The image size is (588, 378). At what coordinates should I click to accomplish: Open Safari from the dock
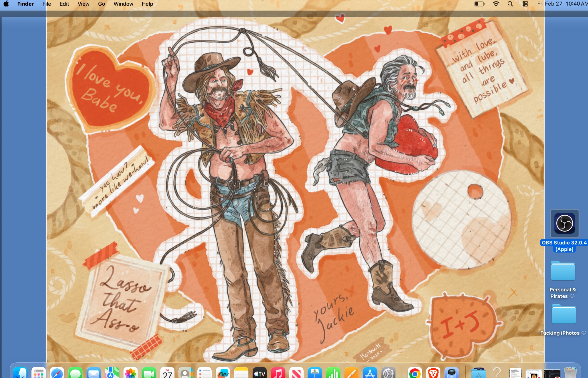57,373
